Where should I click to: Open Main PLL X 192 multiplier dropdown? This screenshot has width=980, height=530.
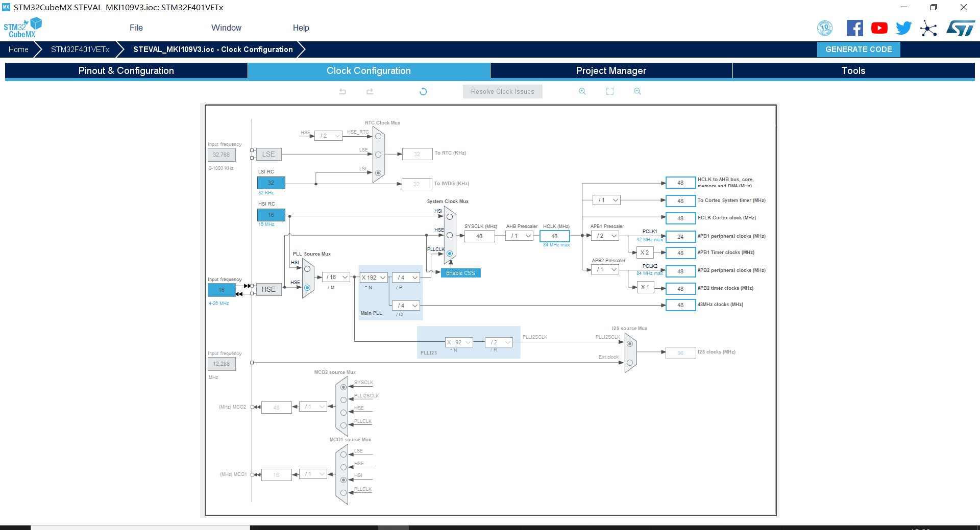pyautogui.click(x=374, y=277)
